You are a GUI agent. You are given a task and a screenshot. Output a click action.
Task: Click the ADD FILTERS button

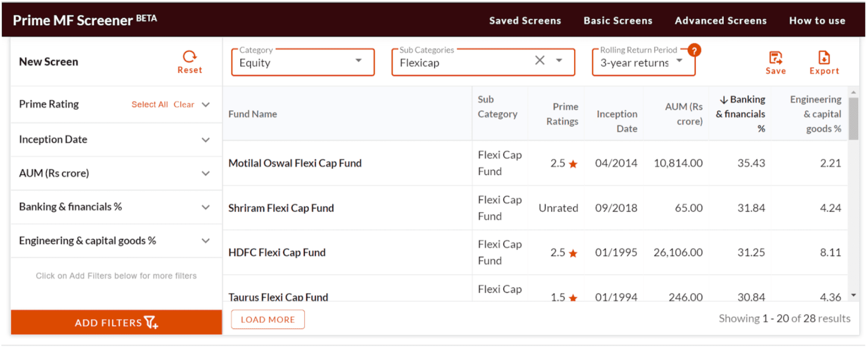[x=116, y=322]
